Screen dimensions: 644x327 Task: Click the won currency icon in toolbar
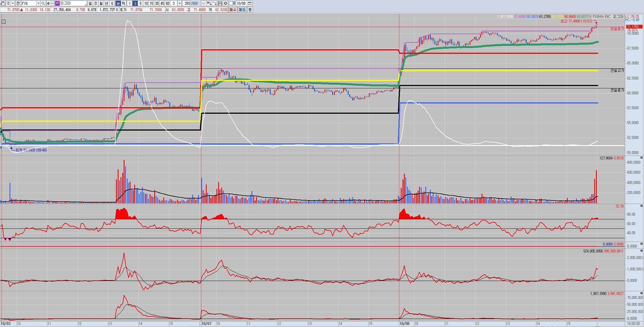(x=204, y=3)
